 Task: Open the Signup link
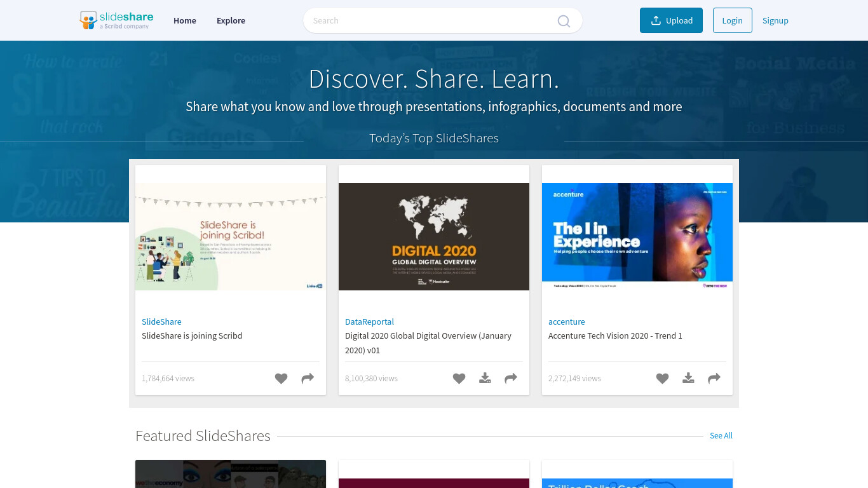775,20
